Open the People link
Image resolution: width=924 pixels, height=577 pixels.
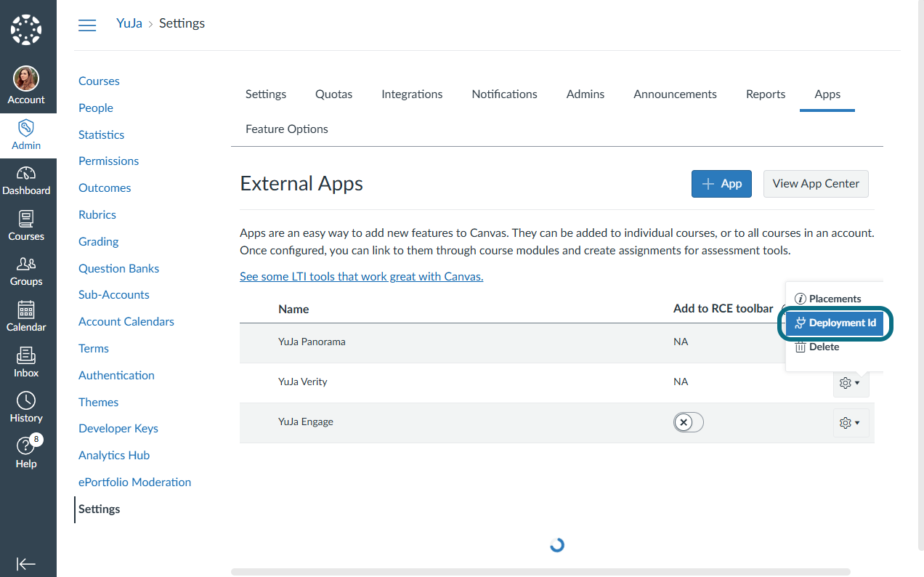(x=96, y=108)
